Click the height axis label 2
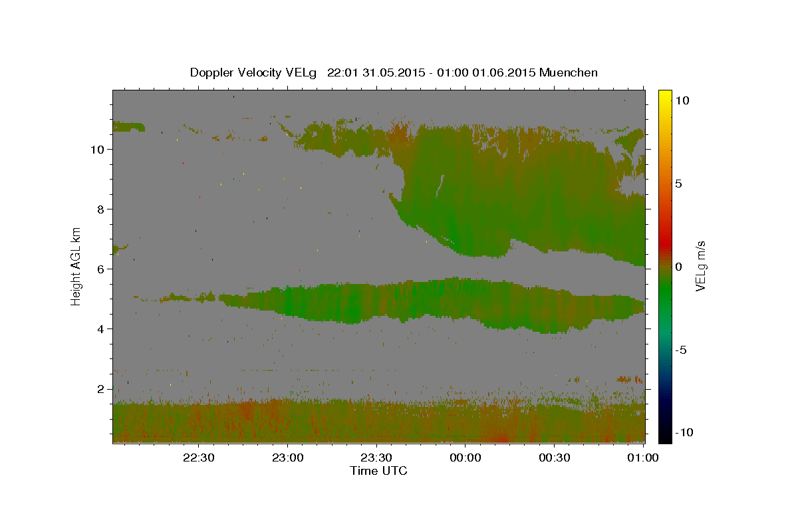Image resolution: width=798 pixels, height=532 pixels. click(x=100, y=388)
